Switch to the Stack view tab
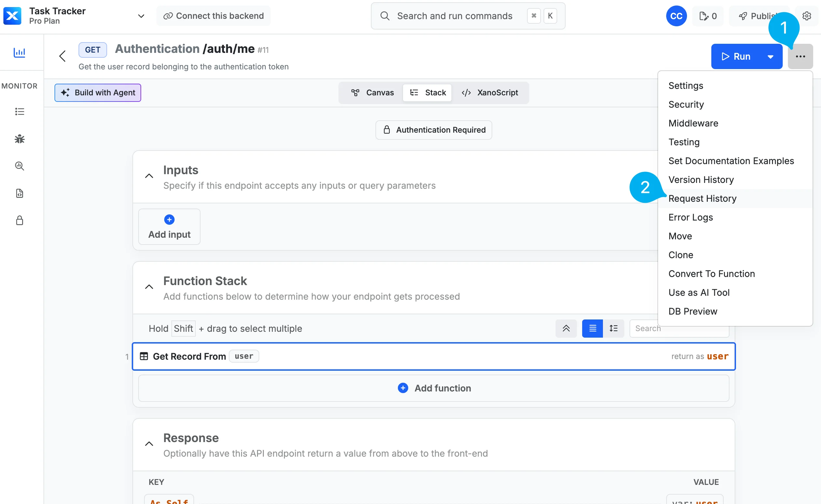The width and height of the screenshot is (821, 504). coord(428,93)
